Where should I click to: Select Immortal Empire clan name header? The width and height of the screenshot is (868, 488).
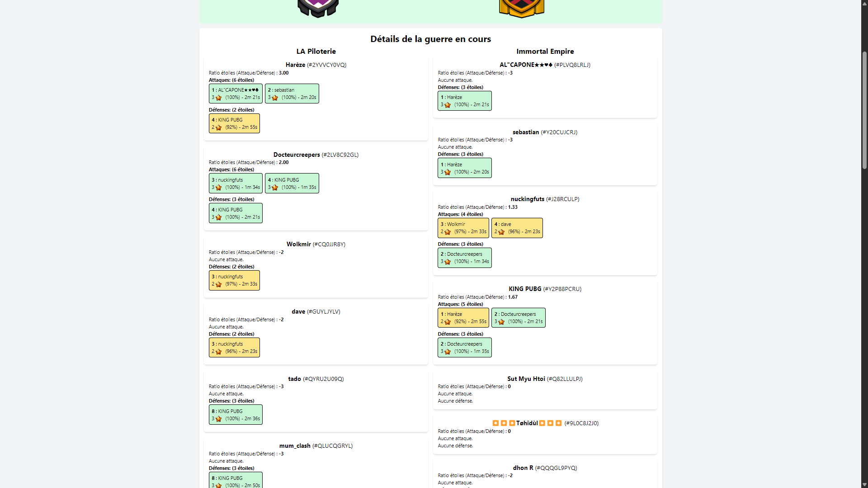pos(545,51)
